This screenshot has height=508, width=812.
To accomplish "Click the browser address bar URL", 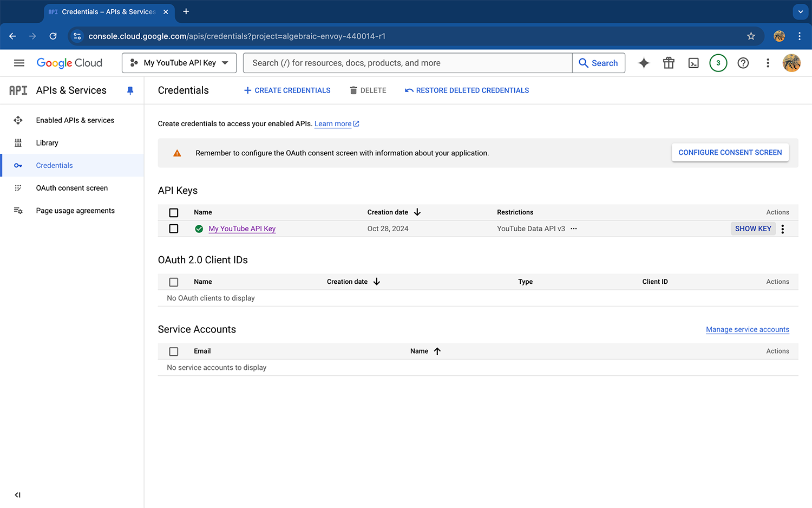I will (237, 36).
